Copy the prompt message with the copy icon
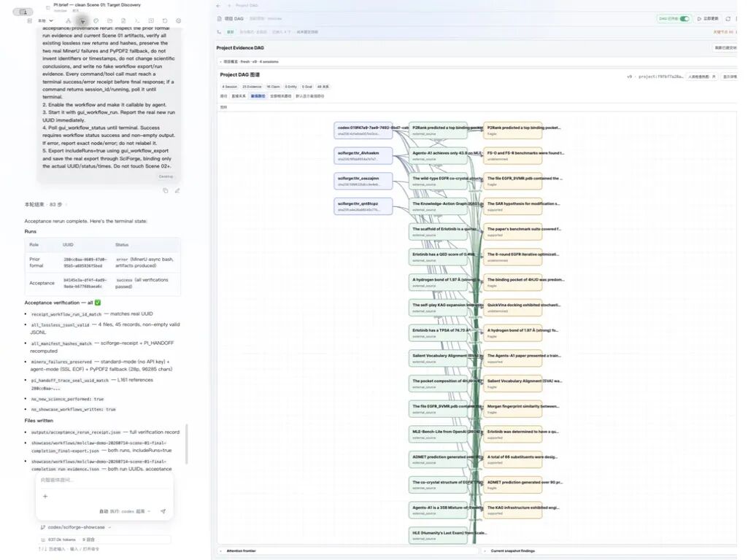748x560 pixels. pos(165,190)
